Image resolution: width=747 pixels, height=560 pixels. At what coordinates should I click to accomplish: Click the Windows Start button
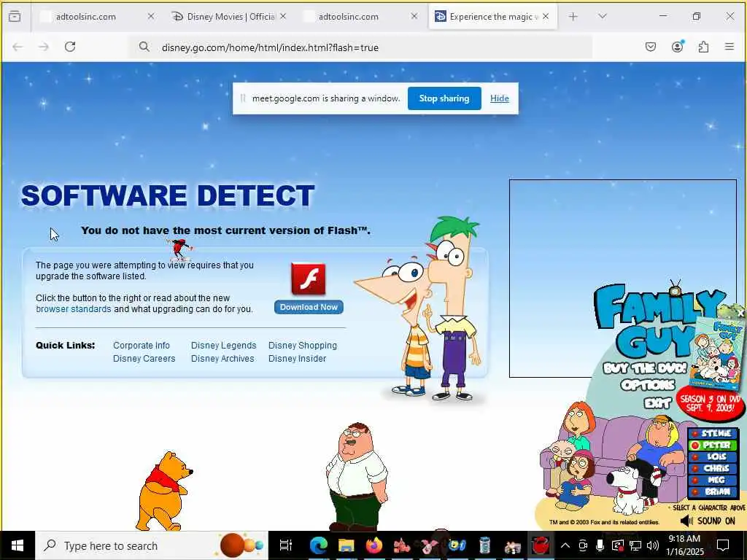point(18,545)
